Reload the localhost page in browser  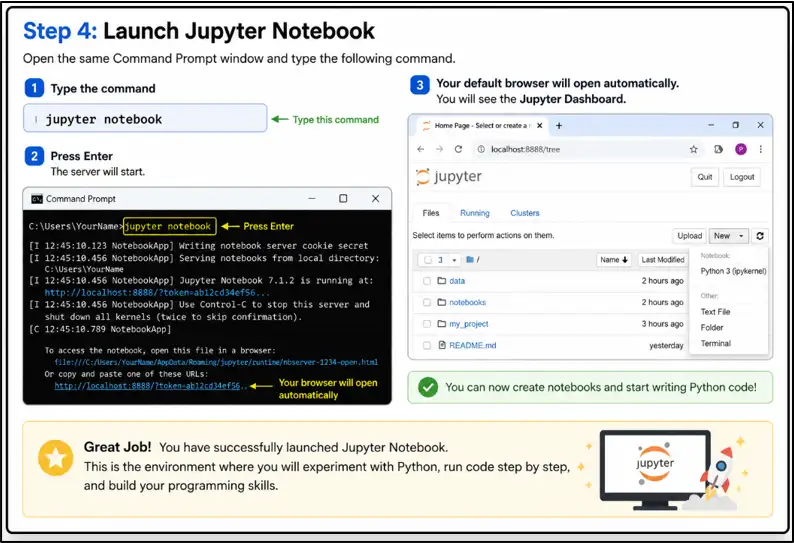[x=458, y=149]
